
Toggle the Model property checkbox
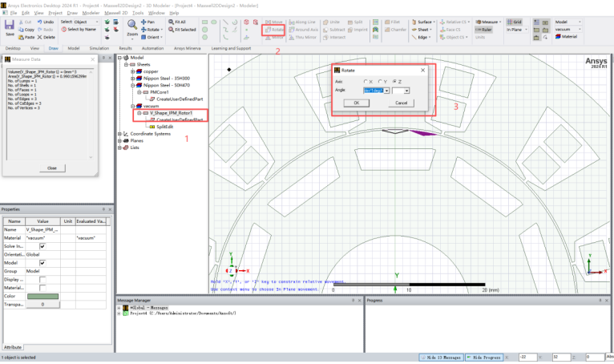[x=42, y=263]
